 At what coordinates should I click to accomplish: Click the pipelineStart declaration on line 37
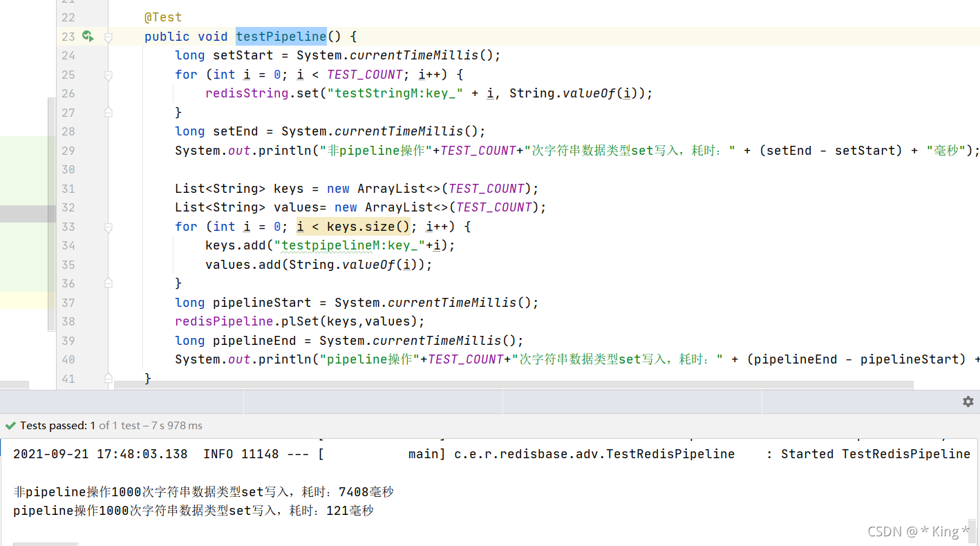tap(262, 303)
